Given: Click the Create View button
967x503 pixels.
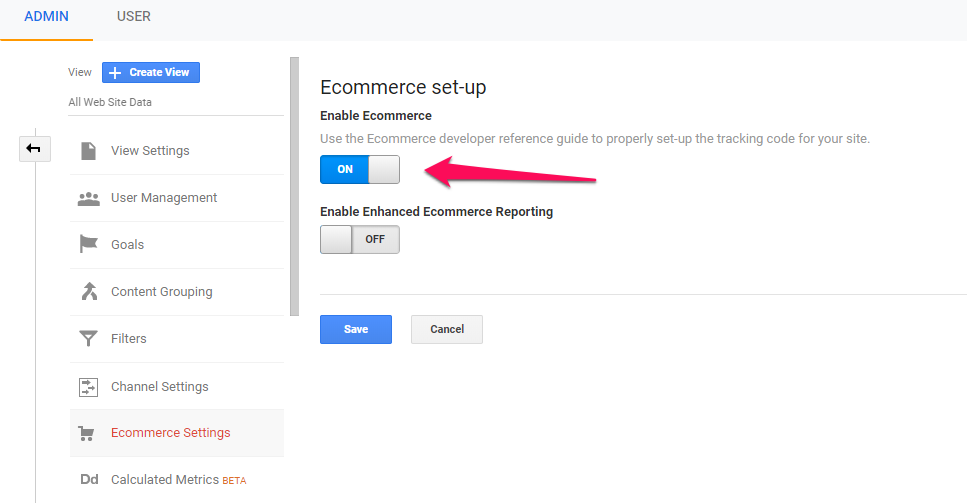Looking at the screenshot, I should point(151,73).
